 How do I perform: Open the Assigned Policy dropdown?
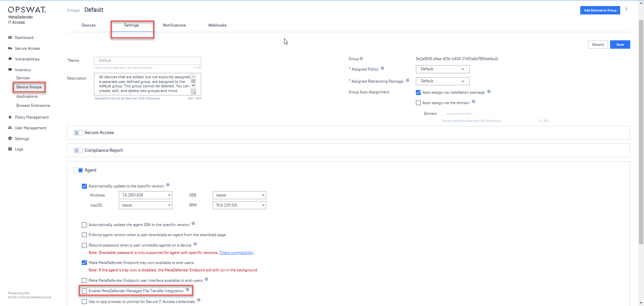coord(442,69)
